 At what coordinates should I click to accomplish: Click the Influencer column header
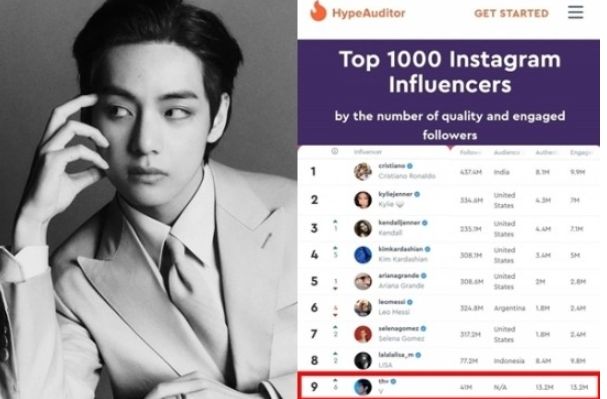coord(368,152)
